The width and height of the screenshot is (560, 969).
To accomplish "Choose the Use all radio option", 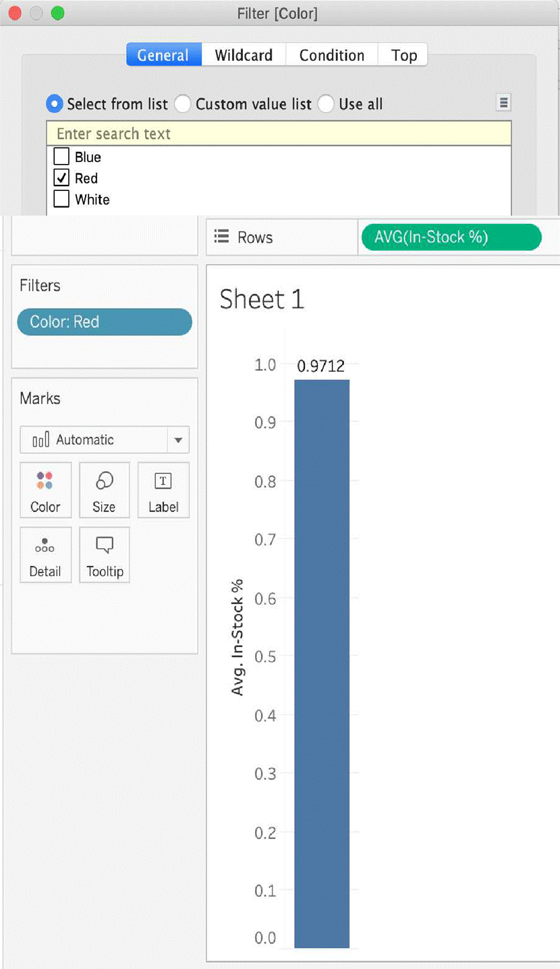I will [326, 104].
